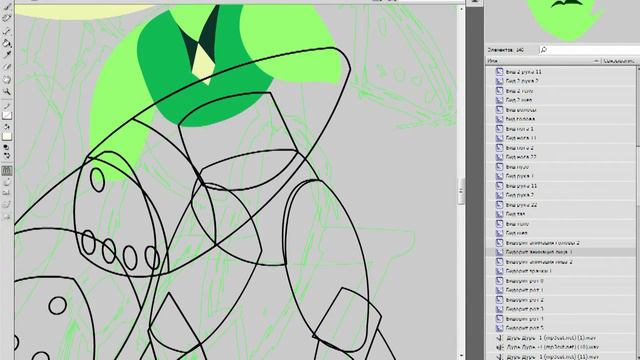Click the stage vertical scrollbar thumb

tap(461, 191)
